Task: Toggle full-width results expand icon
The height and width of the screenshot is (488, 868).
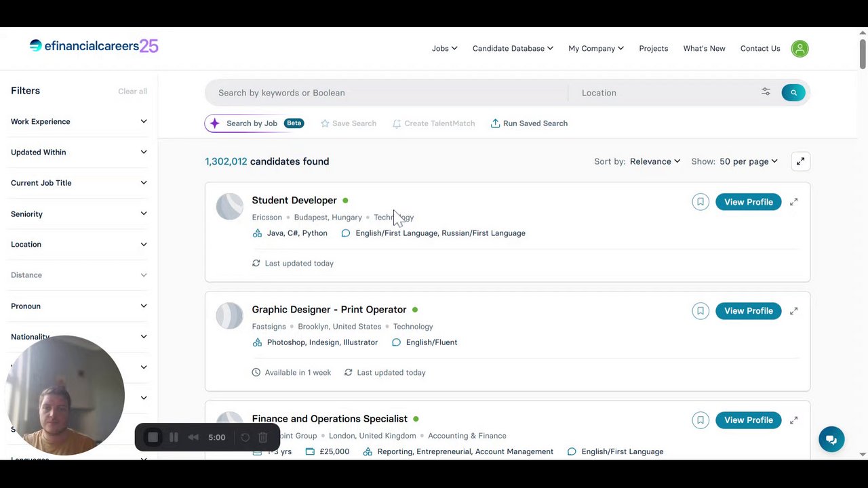Action: coord(800,161)
